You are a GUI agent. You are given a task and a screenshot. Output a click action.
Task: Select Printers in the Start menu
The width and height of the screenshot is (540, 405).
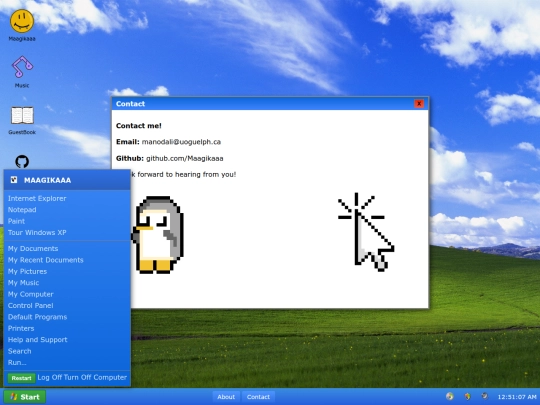click(21, 328)
